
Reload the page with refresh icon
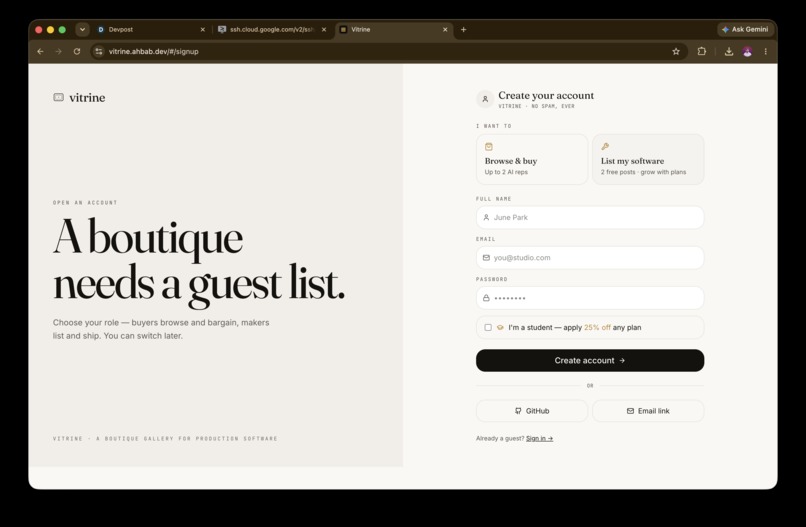(x=77, y=51)
